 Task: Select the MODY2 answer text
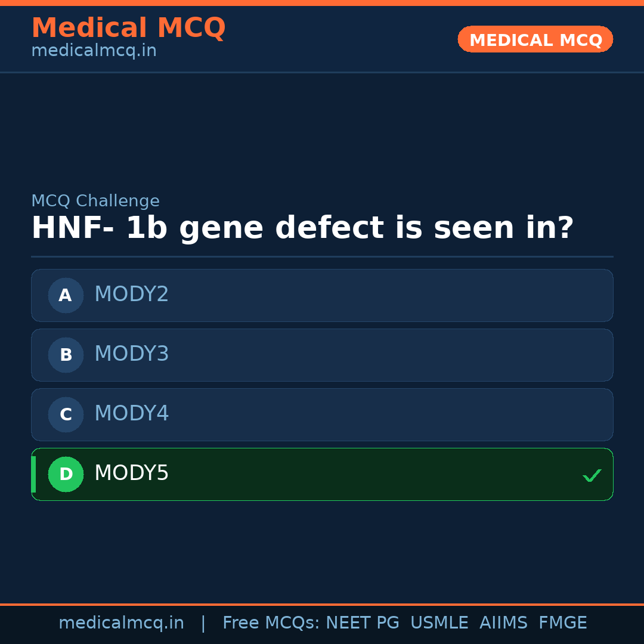click(132, 295)
